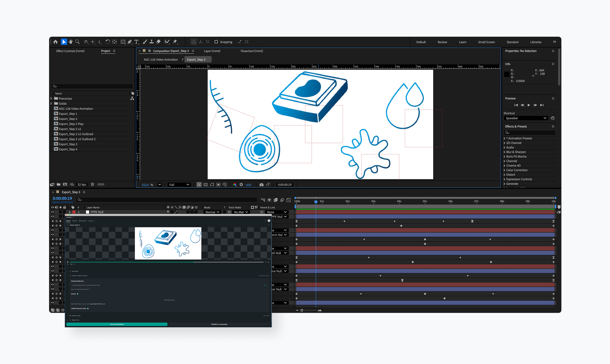Screen dimensions: 610x364
Task: Click the Effects & Presets search field
Action: coord(530,133)
